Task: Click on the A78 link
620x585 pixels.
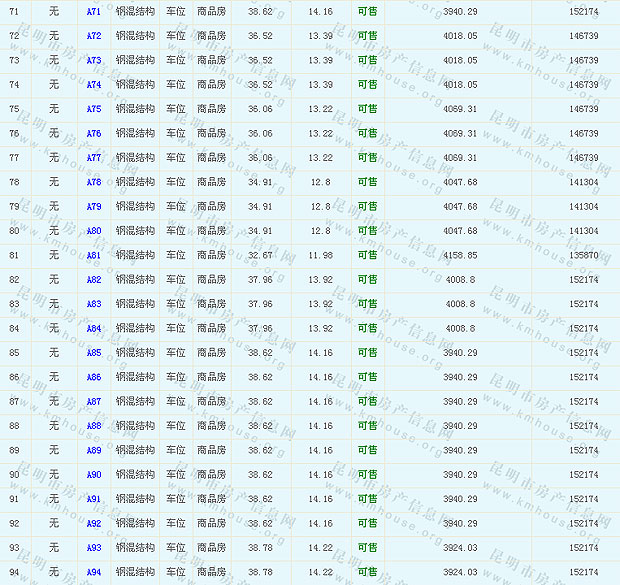Action: point(93,182)
